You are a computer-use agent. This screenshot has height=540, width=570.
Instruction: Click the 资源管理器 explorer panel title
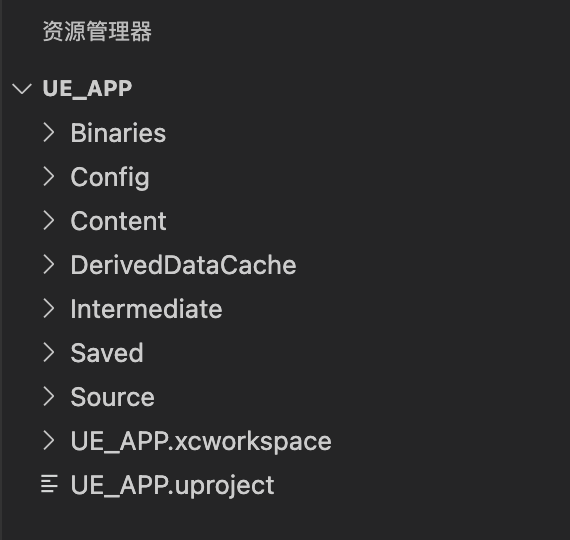coord(97,31)
